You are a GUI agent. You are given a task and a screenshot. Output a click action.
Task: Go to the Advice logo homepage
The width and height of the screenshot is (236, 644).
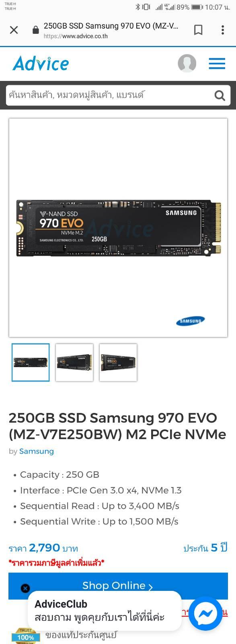tap(41, 63)
